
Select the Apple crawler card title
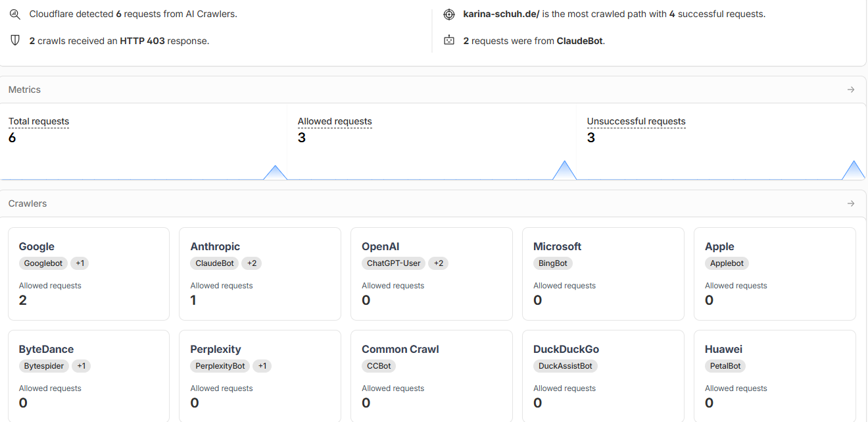pyautogui.click(x=719, y=246)
